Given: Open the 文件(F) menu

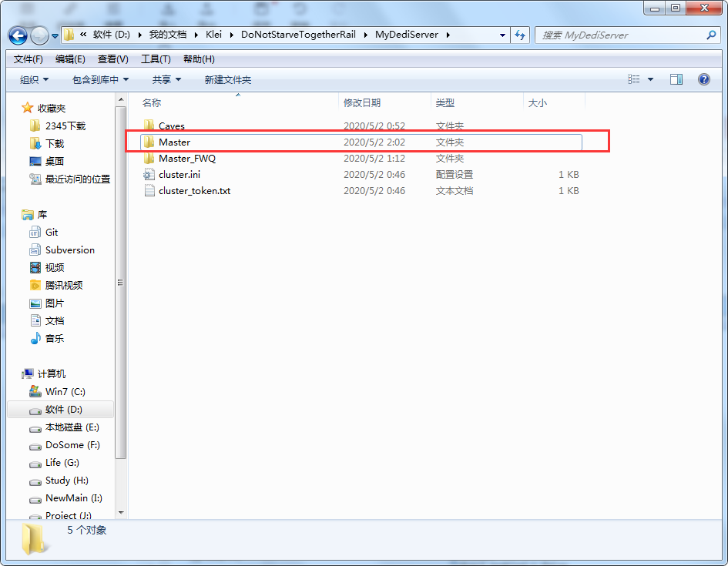Looking at the screenshot, I should pos(29,59).
